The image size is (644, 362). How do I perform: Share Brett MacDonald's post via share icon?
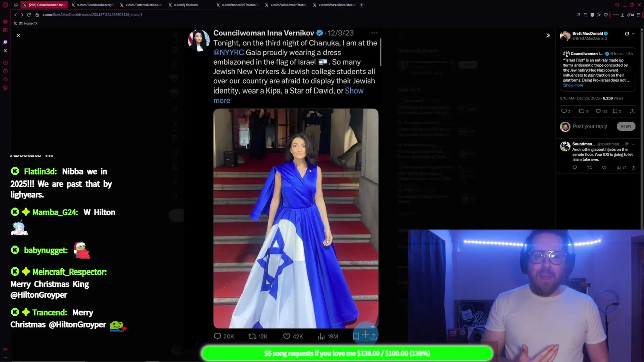tap(632, 111)
